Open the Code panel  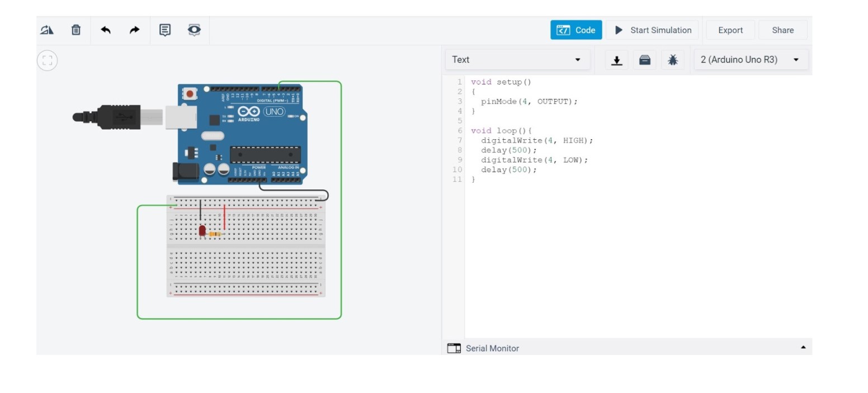click(x=576, y=30)
